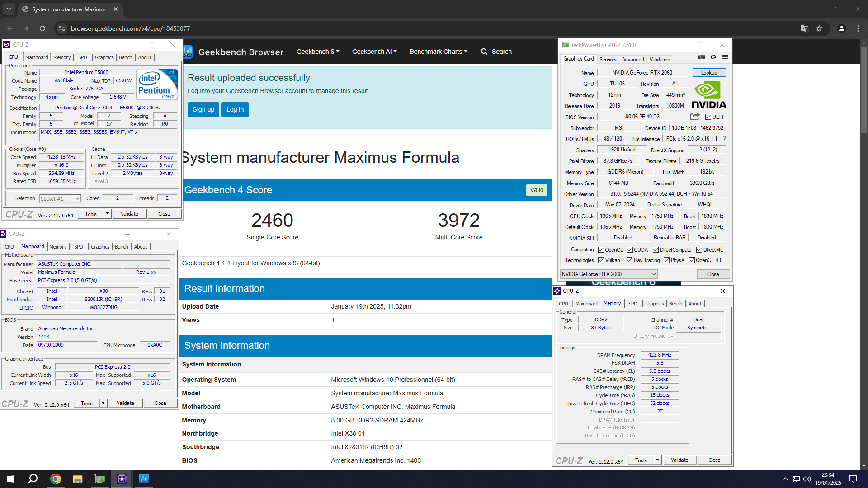
Task: Open File Explorer from the taskbar
Action: click(x=77, y=479)
